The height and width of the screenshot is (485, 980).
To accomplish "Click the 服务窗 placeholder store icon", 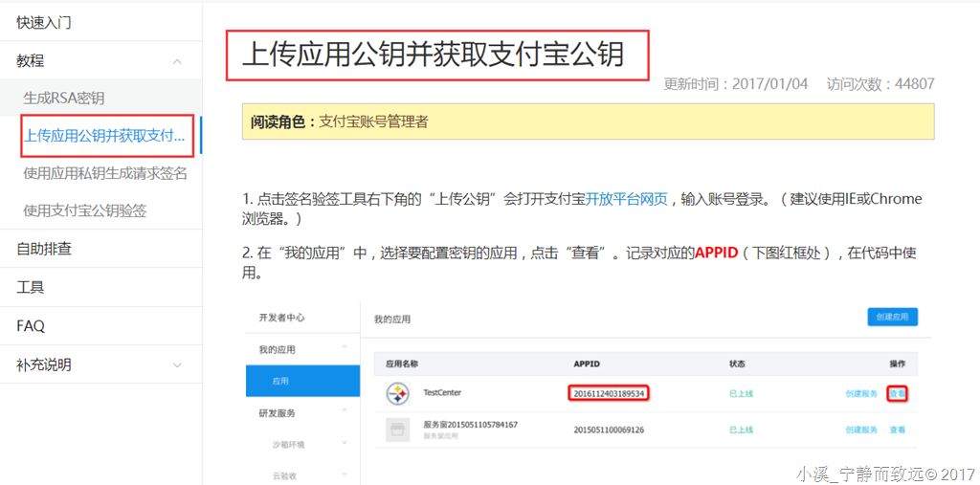I will [397, 430].
